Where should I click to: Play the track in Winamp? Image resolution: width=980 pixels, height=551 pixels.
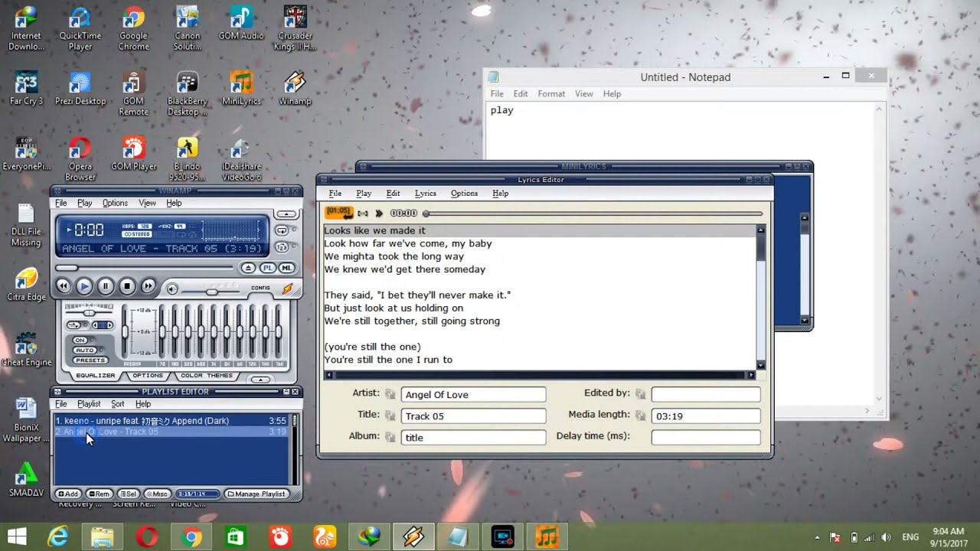(84, 286)
